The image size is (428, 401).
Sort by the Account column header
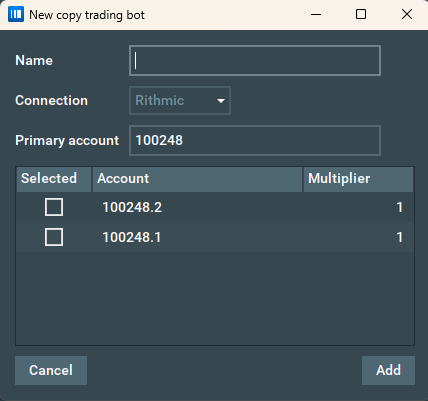pos(197,179)
